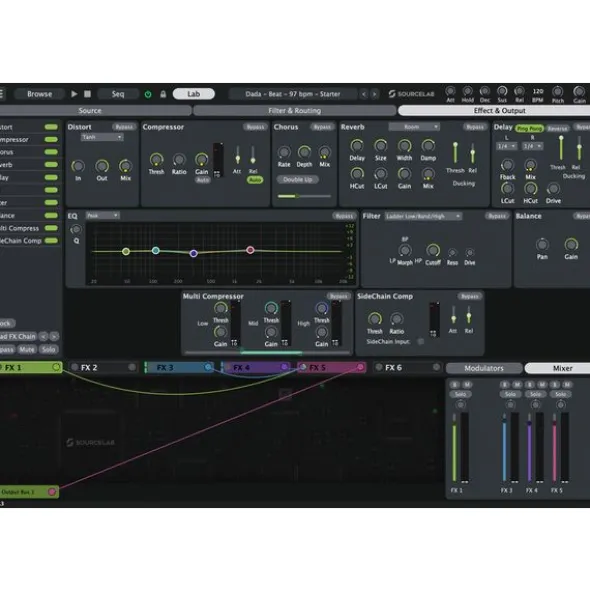The width and height of the screenshot is (590, 591).
Task: Click the padlock lock icon
Action: point(163,94)
